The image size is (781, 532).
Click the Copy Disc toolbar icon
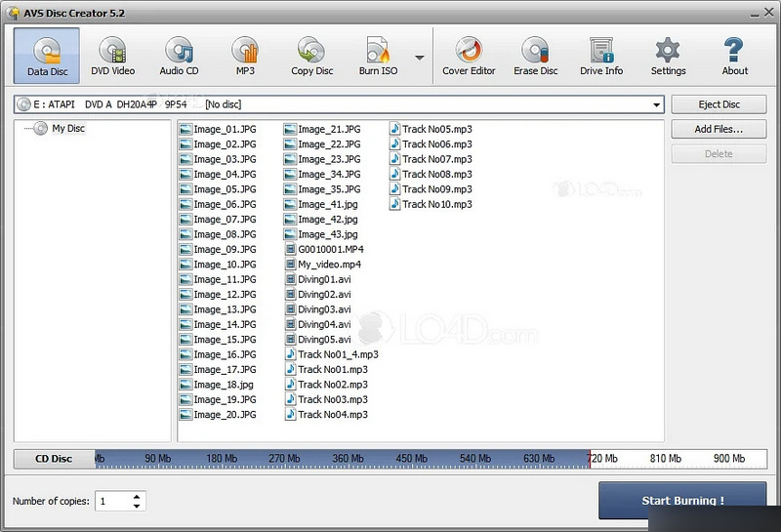[x=311, y=55]
